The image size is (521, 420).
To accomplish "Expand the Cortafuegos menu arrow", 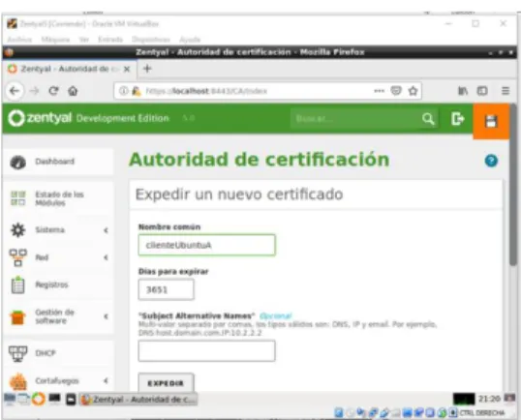I will [106, 380].
